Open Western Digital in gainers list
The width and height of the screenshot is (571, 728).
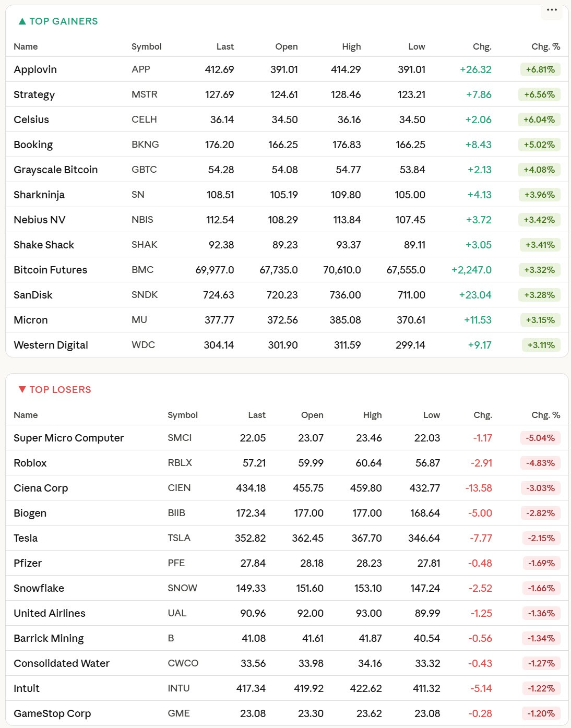click(x=51, y=345)
